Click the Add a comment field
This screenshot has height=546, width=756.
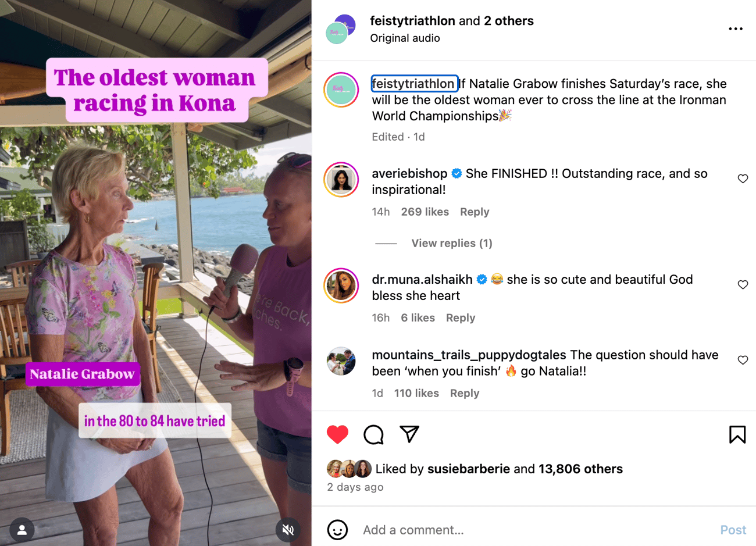[x=523, y=530]
